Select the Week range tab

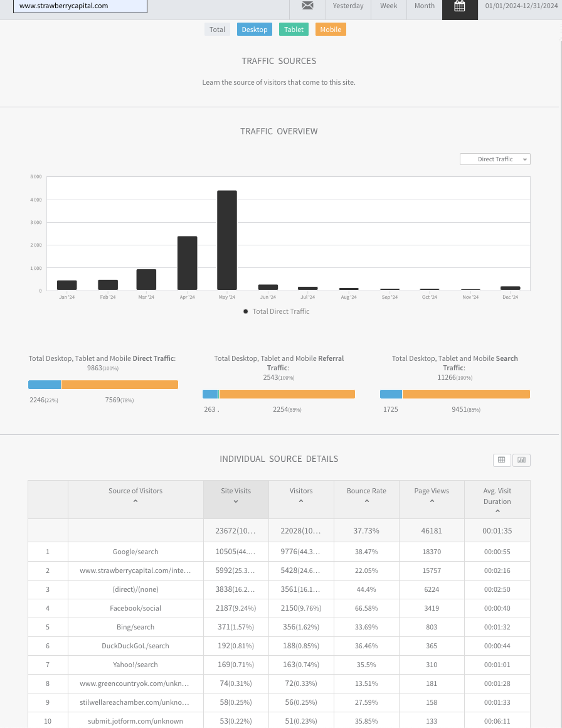[388, 6]
